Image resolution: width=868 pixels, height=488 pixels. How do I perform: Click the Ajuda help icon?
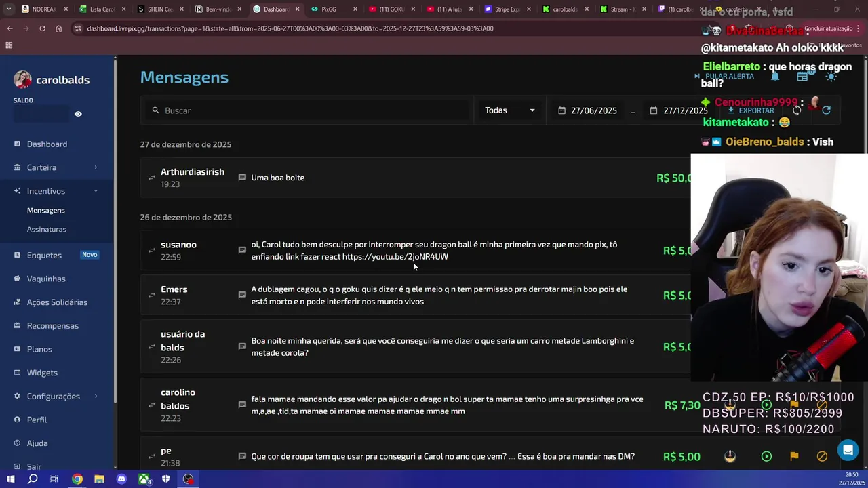pyautogui.click(x=17, y=443)
